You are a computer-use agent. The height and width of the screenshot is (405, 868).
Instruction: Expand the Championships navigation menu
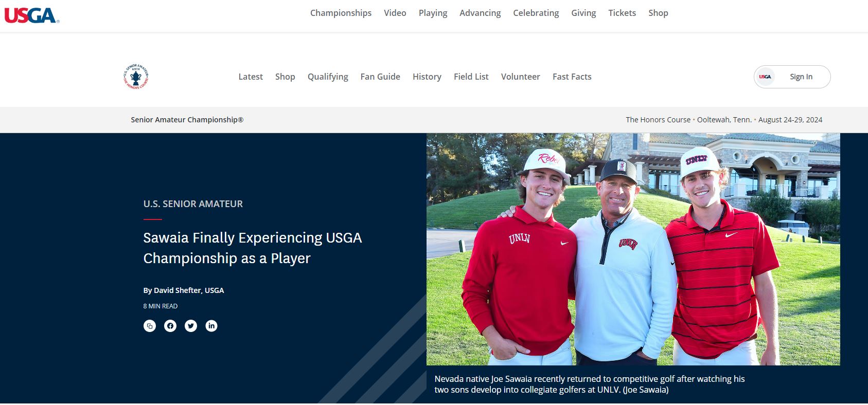pyautogui.click(x=340, y=13)
